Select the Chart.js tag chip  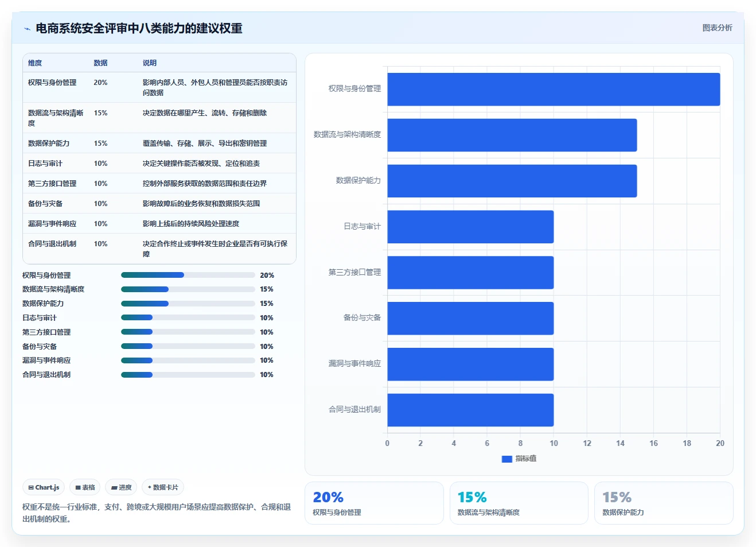coord(44,487)
